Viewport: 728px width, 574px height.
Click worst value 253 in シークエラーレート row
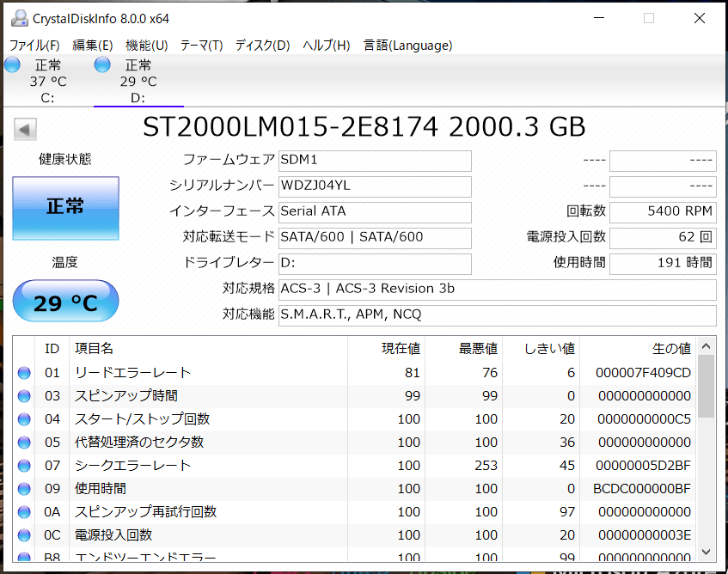(486, 466)
